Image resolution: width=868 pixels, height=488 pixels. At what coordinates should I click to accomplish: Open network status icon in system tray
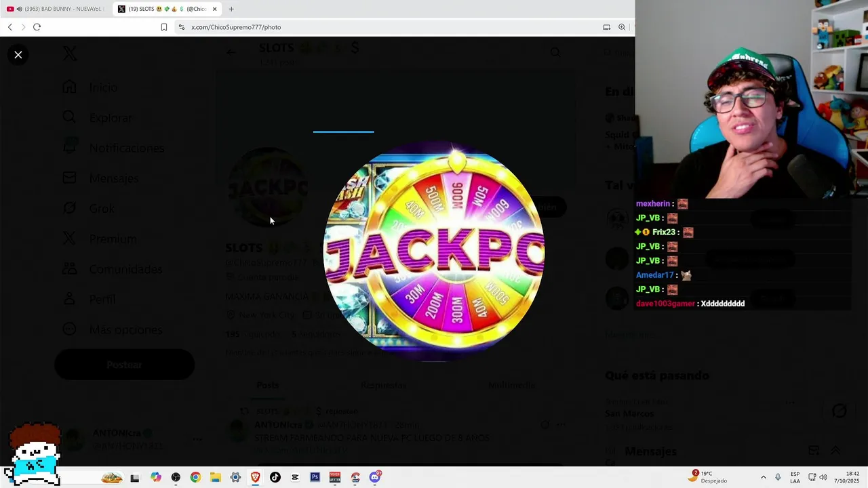812,478
